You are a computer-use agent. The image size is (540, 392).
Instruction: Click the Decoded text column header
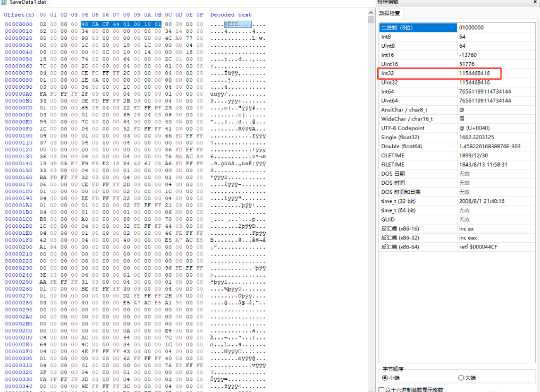point(231,15)
